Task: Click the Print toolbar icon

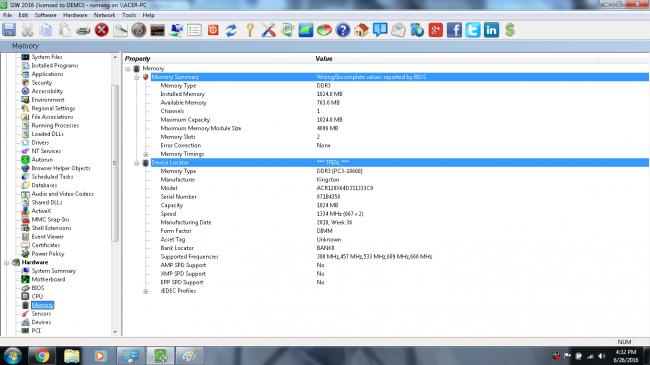Action: coord(83,30)
